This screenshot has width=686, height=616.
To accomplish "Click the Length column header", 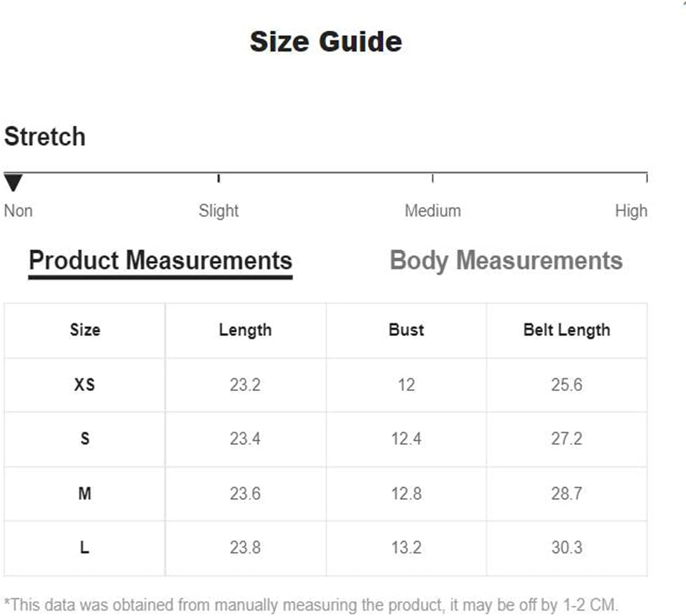I will 245,330.
